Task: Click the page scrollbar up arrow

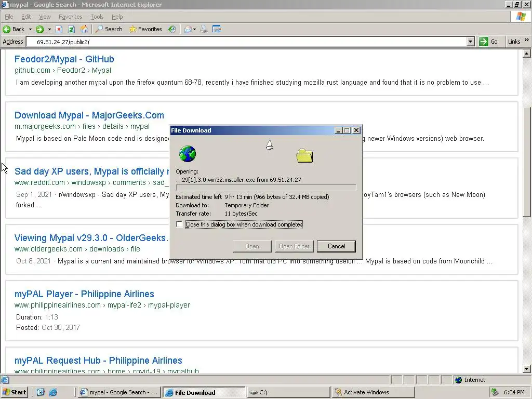Action: pyautogui.click(x=526, y=54)
